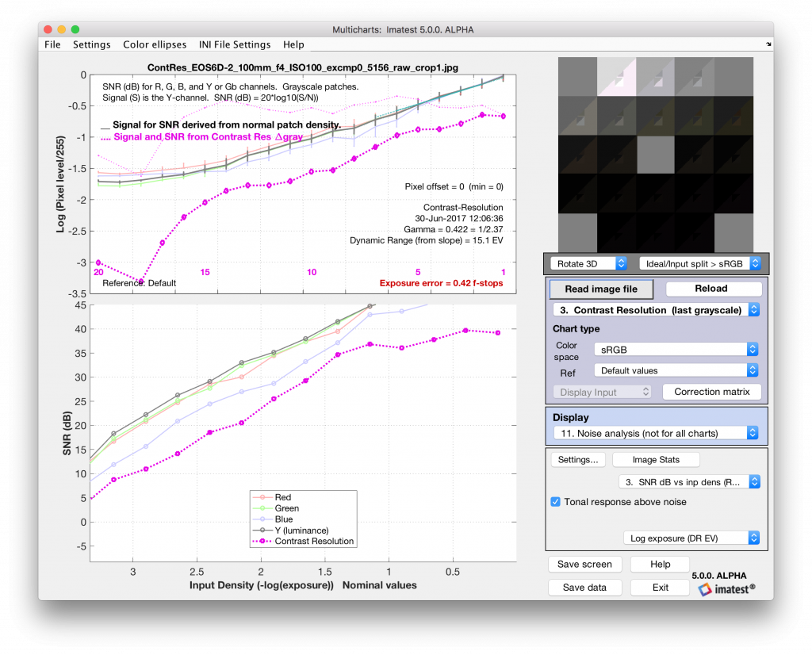Viewport: 812px width, 655px height.
Task: Click the Red entry in the legend
Action: pos(283,497)
